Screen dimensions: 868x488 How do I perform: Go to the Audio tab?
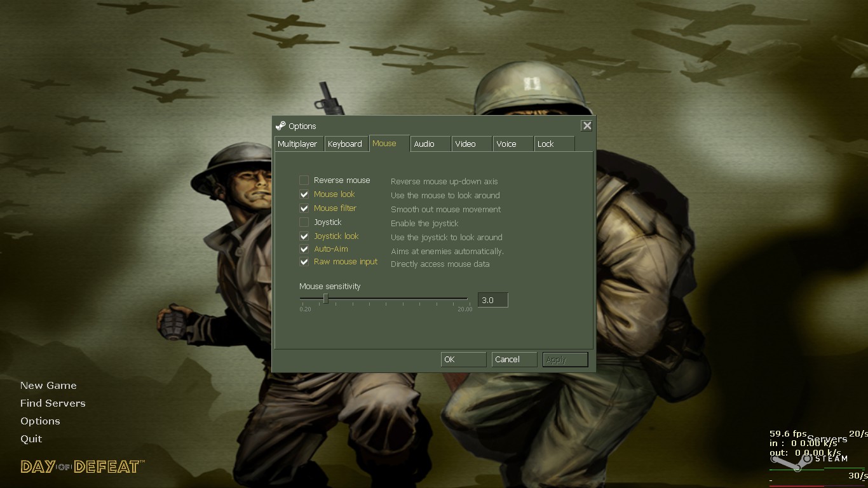tap(430, 144)
